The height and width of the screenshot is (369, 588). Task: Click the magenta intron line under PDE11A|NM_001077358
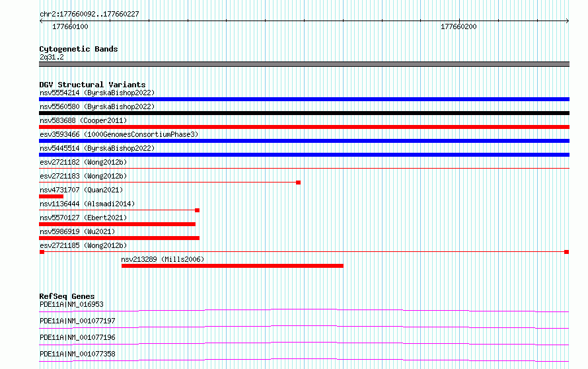pos(304,360)
